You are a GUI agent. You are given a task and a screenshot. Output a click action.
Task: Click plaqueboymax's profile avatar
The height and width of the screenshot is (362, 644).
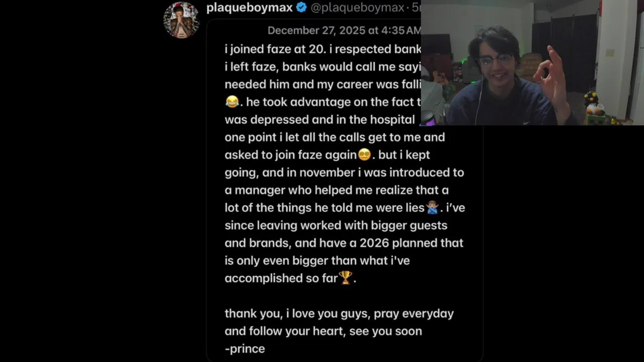181,20
